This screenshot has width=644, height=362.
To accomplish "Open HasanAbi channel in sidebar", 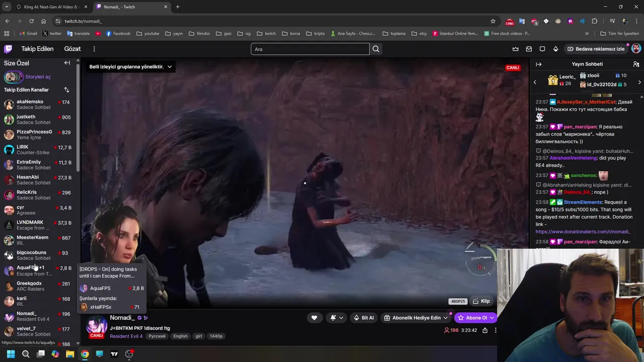I will [x=39, y=179].
